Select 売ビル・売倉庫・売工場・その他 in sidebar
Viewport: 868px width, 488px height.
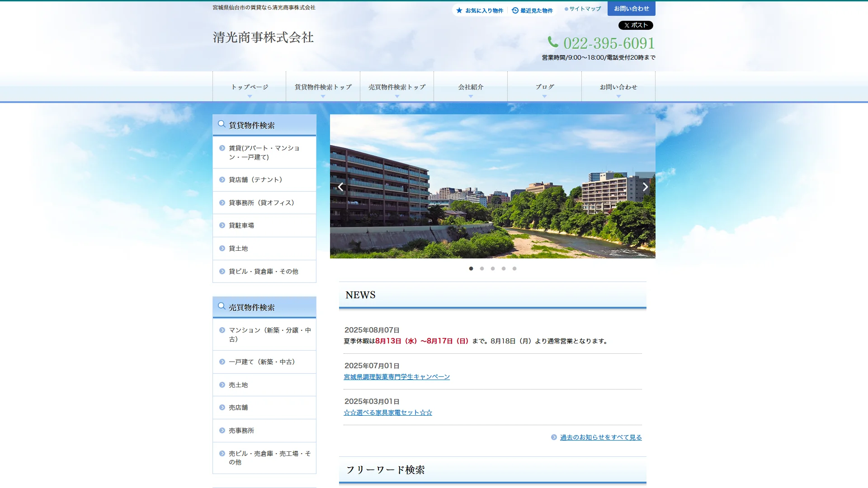click(264, 458)
